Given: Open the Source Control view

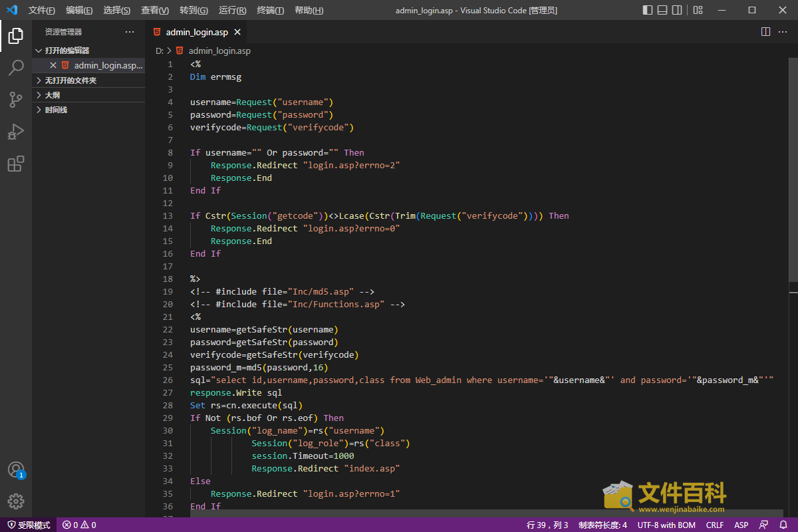Looking at the screenshot, I should [x=16, y=100].
